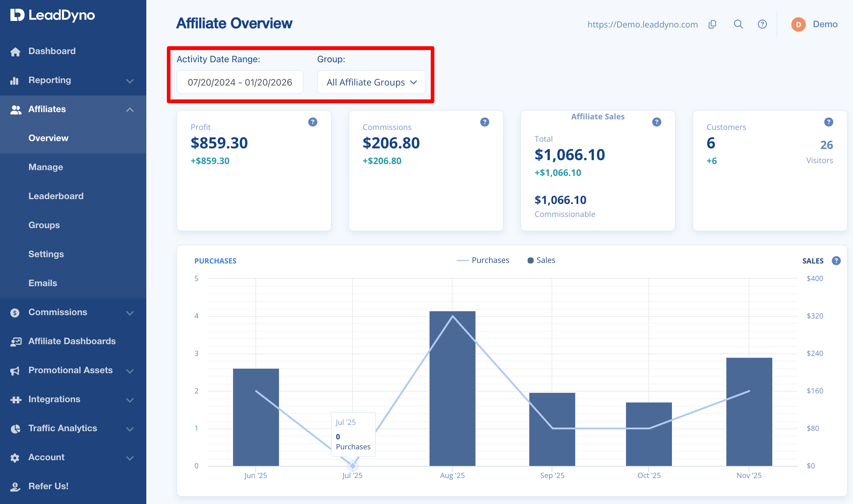
Task: Click the $206.80 Commissions value
Action: tap(391, 143)
